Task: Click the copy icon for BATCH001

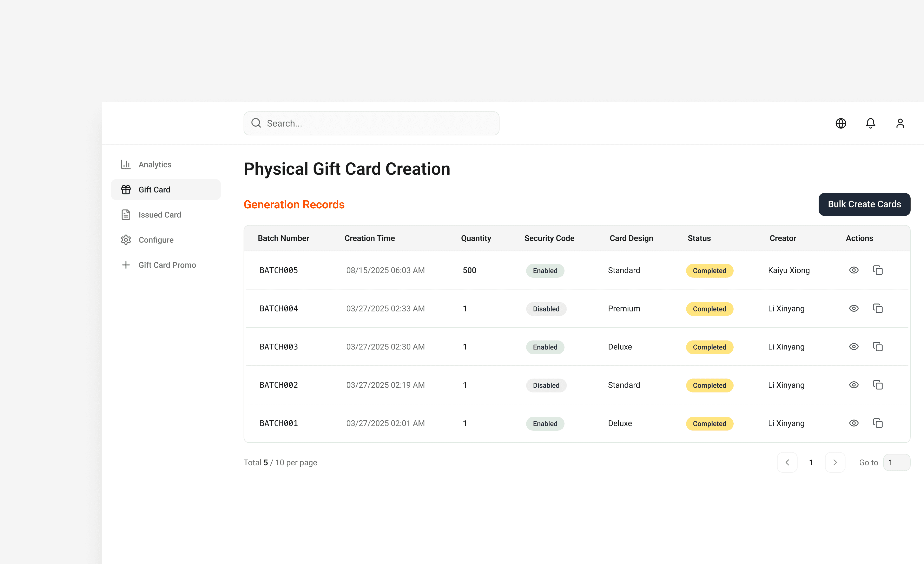Action: coord(878,423)
